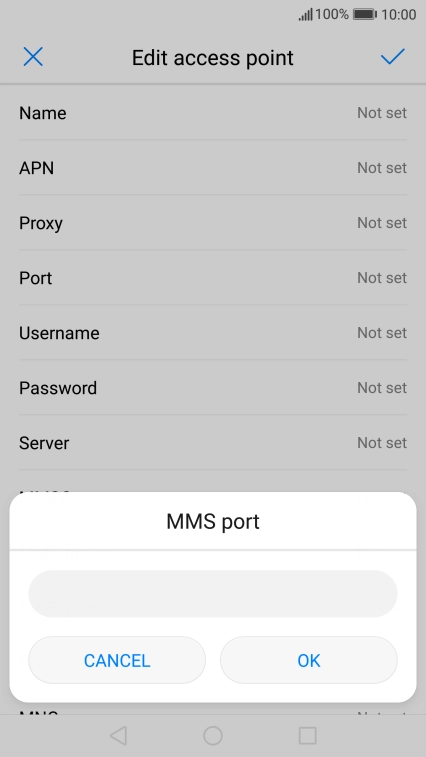Image resolution: width=426 pixels, height=757 pixels.
Task: Select the Port row
Action: tap(213, 278)
